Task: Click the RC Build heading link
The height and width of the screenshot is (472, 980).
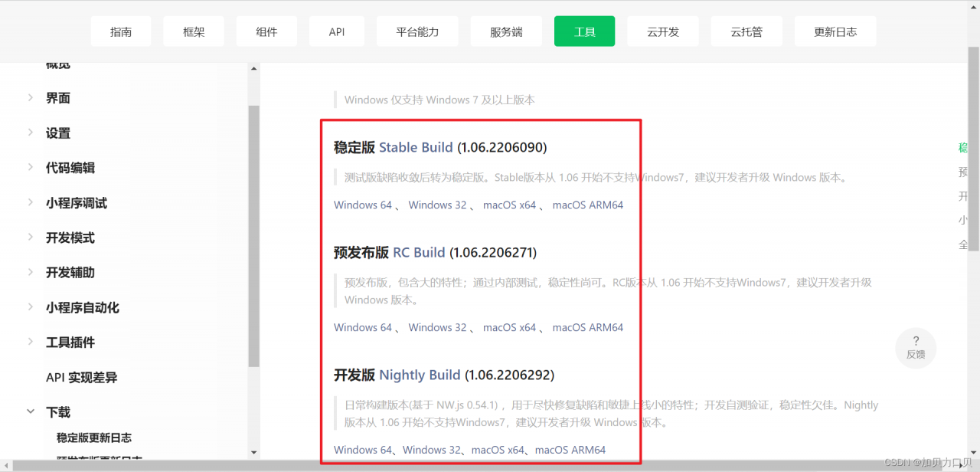Action: tap(419, 252)
